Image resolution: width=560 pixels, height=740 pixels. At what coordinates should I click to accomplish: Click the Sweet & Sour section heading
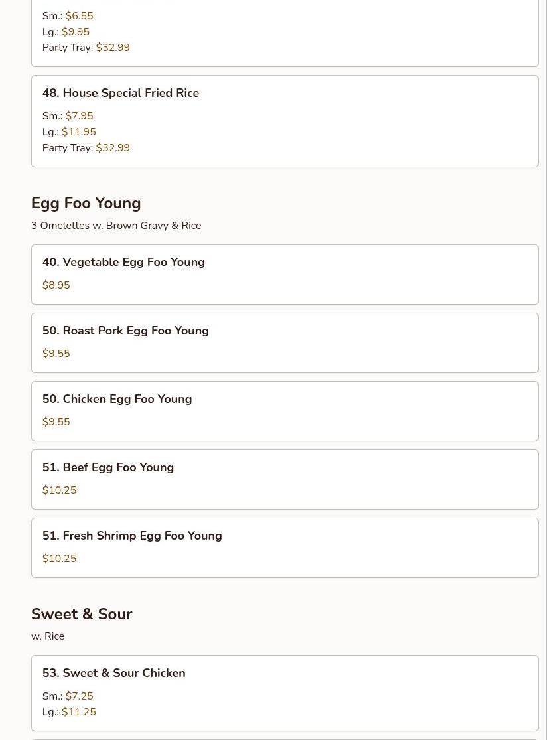point(82,614)
